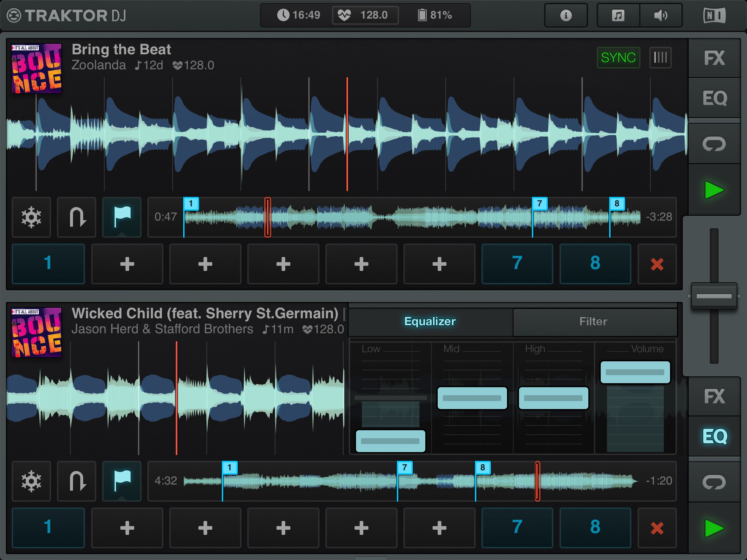Click the Low EQ slider handle

390,441
